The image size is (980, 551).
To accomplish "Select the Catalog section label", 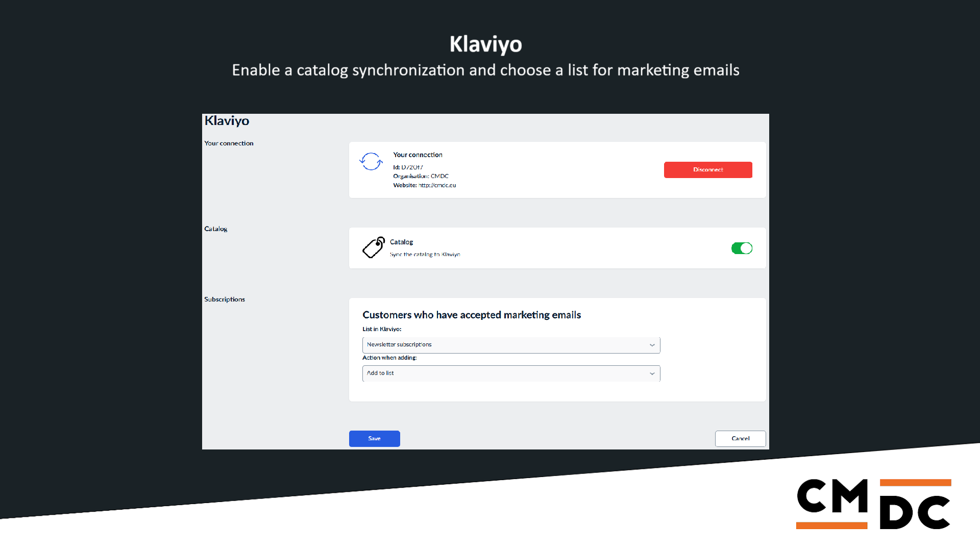I will pyautogui.click(x=215, y=229).
